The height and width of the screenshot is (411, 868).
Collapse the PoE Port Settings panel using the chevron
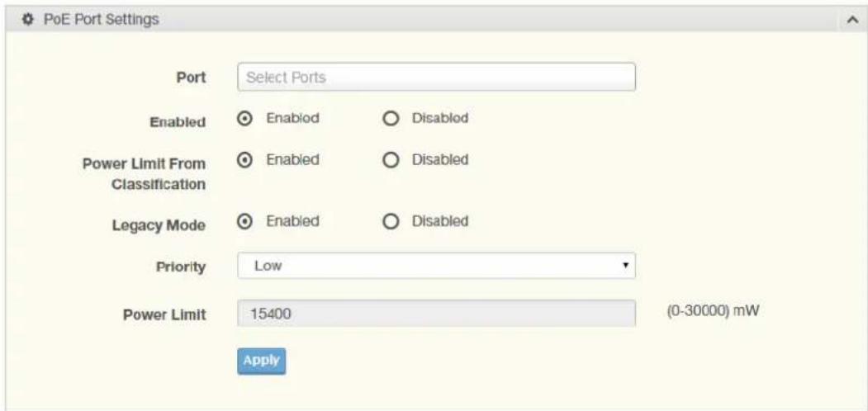click(x=852, y=19)
